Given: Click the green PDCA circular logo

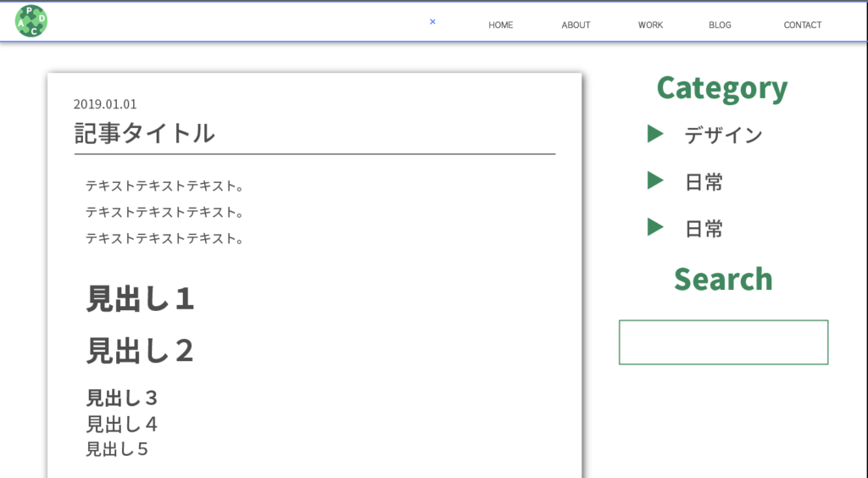Looking at the screenshot, I should pyautogui.click(x=31, y=21).
